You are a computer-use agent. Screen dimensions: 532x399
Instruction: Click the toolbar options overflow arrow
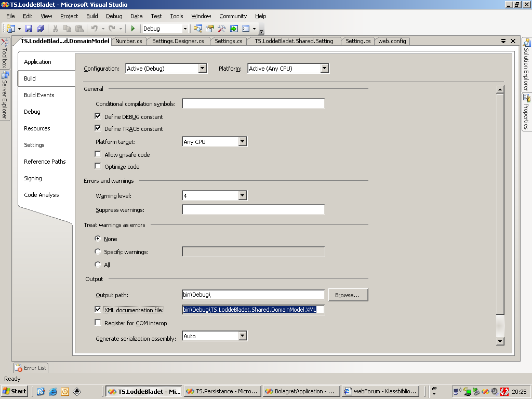coord(262,32)
